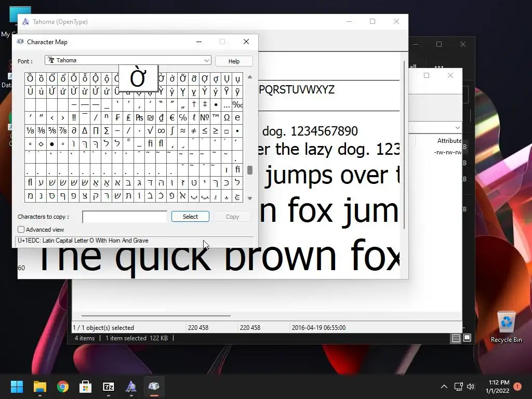Pick the increment Δ character cell

pos(85,130)
